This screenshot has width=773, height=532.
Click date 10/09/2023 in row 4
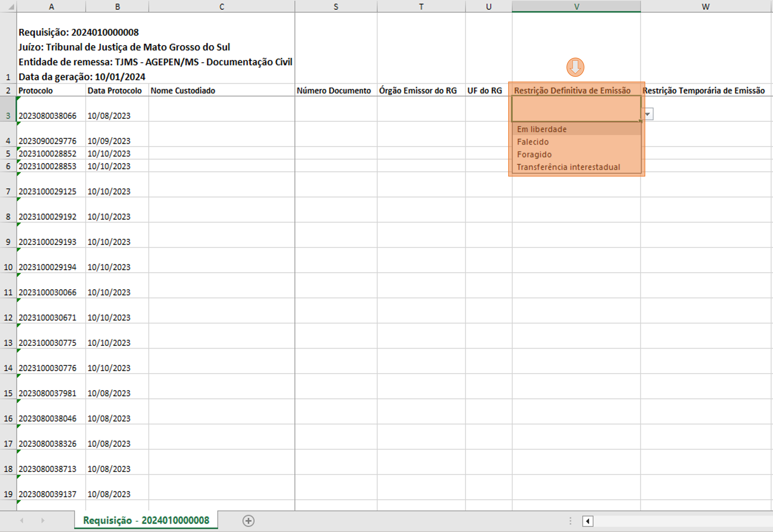pos(117,134)
